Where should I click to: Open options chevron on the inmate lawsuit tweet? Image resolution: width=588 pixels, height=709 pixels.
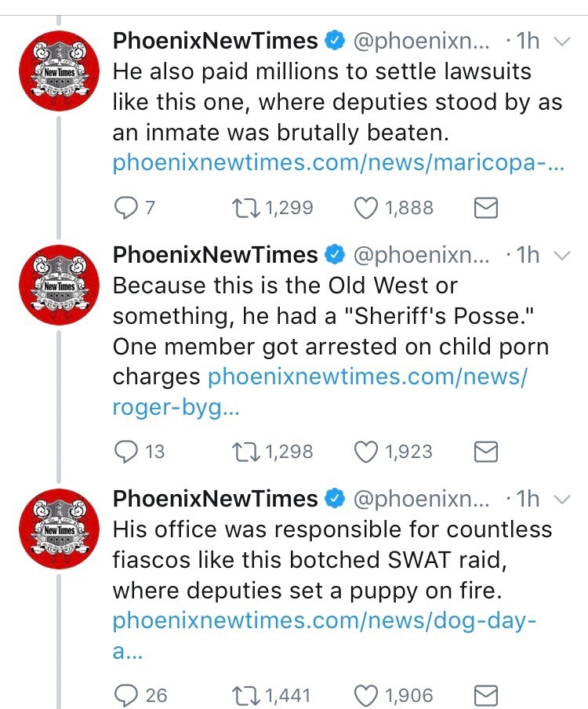pos(562,42)
